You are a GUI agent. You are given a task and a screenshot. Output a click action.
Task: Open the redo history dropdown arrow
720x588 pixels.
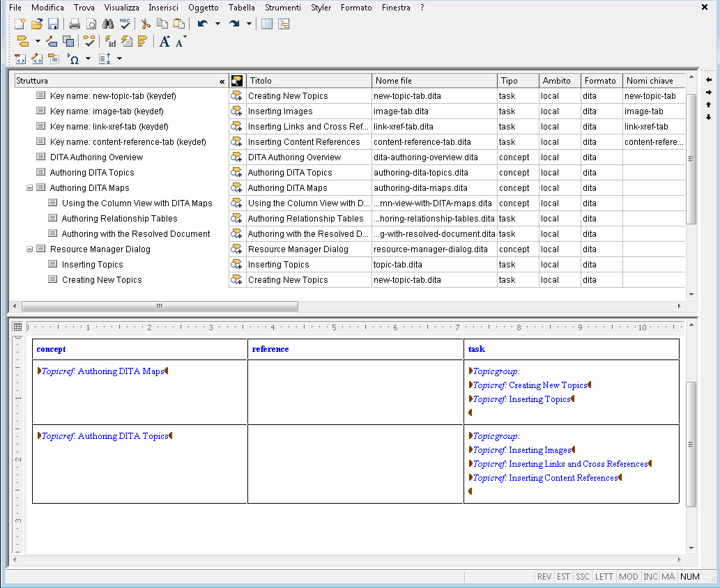(249, 24)
